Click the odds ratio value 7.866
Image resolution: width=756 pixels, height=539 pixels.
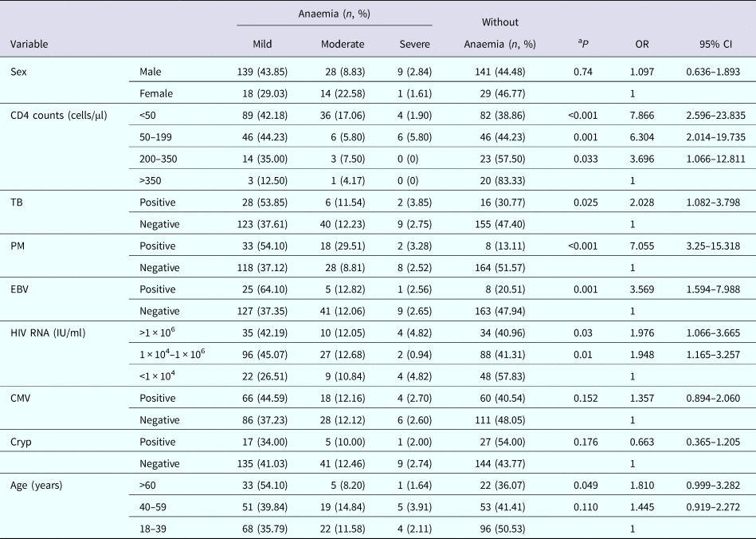[x=638, y=115]
